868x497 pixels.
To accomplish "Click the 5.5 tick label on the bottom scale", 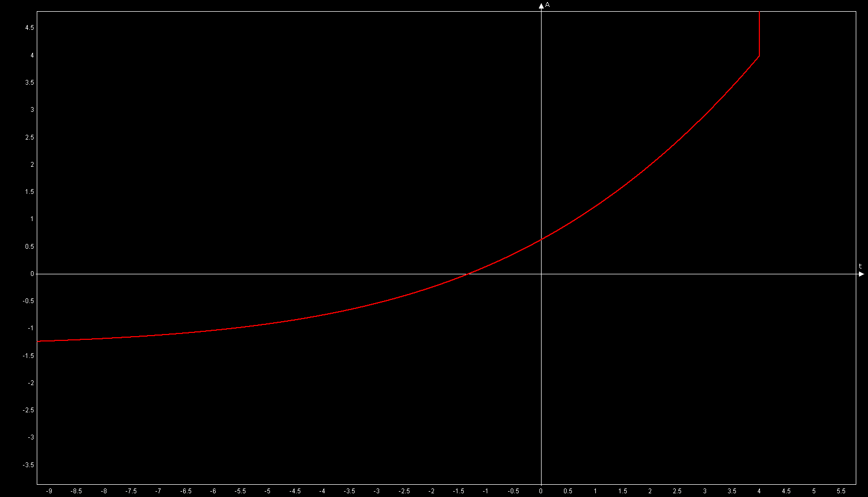I will coord(841,491).
